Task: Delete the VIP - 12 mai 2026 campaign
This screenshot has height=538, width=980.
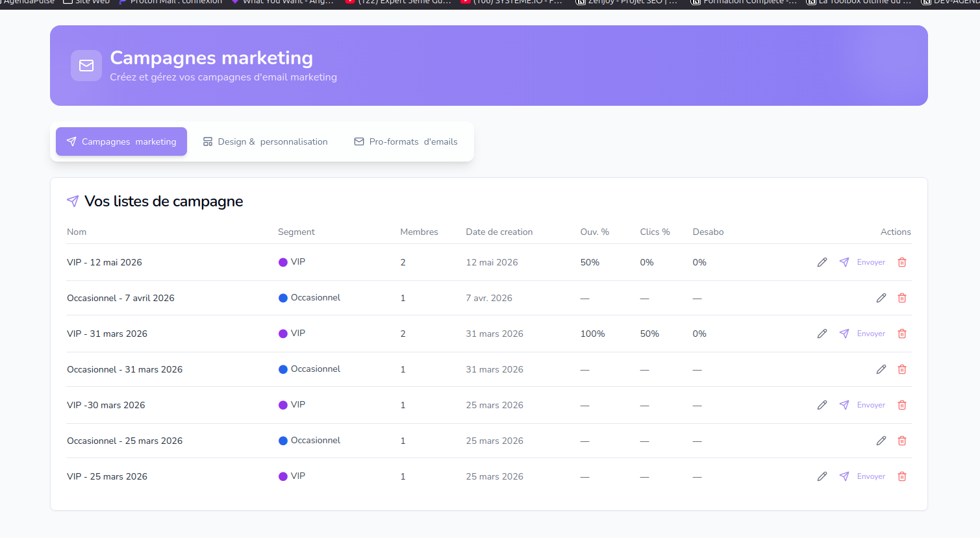Action: 902,262
